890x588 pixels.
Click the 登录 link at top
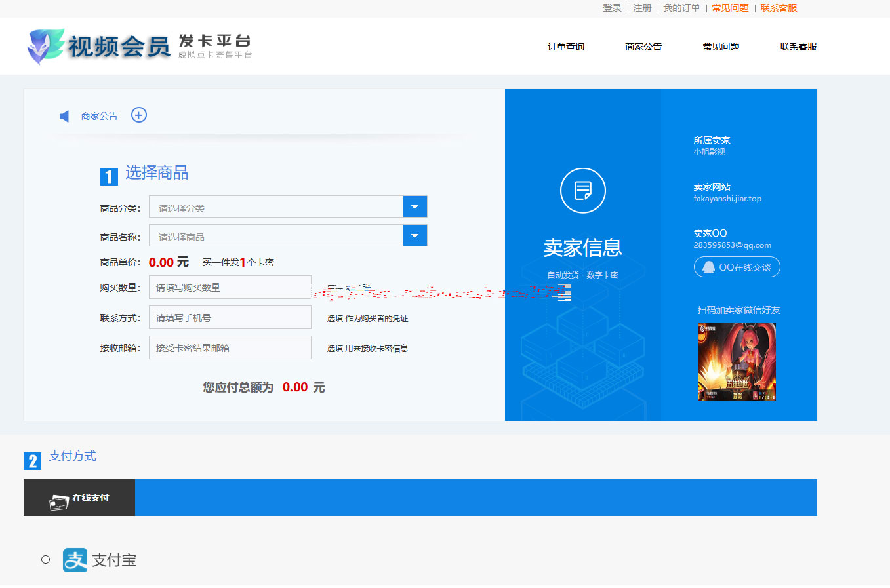[x=611, y=8]
